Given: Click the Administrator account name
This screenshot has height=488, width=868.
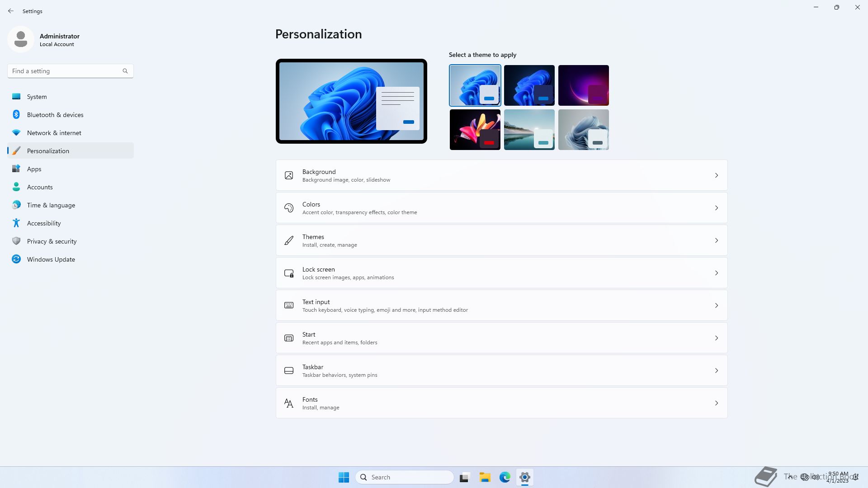Looking at the screenshot, I should [60, 36].
